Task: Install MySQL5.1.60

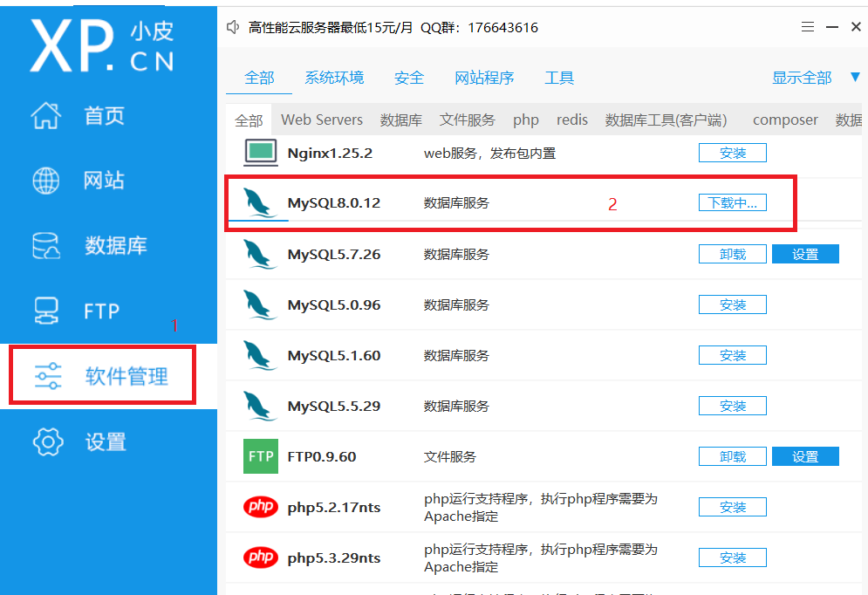Action: 733,355
